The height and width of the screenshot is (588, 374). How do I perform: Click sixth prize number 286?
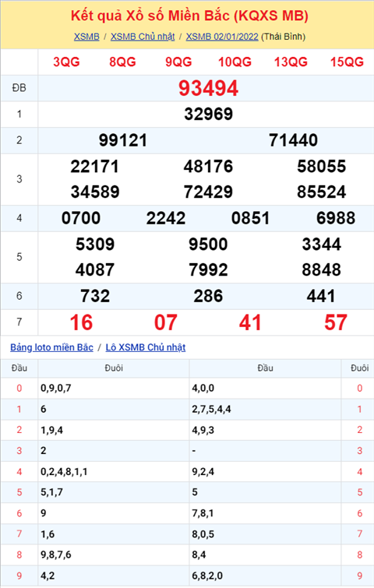(x=208, y=296)
